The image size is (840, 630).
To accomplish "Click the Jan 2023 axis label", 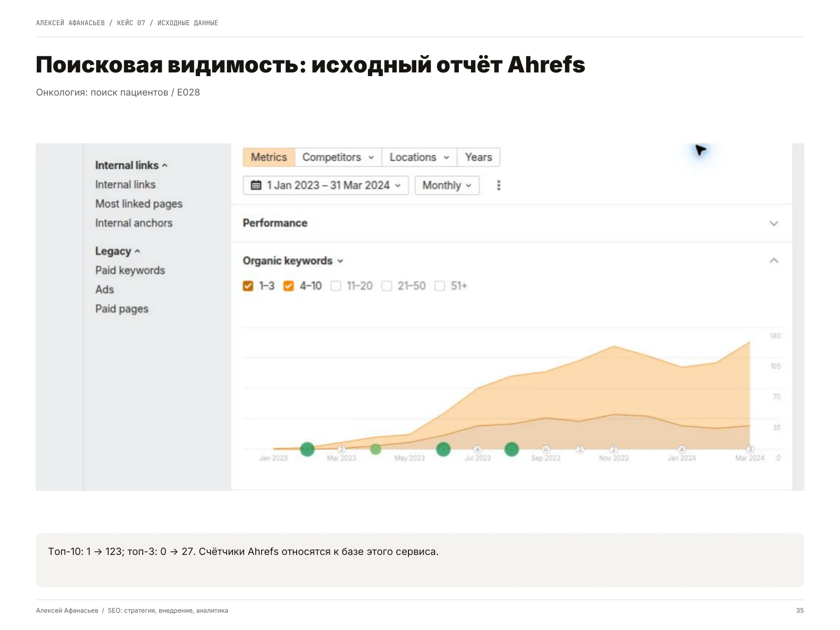I will (x=274, y=458).
